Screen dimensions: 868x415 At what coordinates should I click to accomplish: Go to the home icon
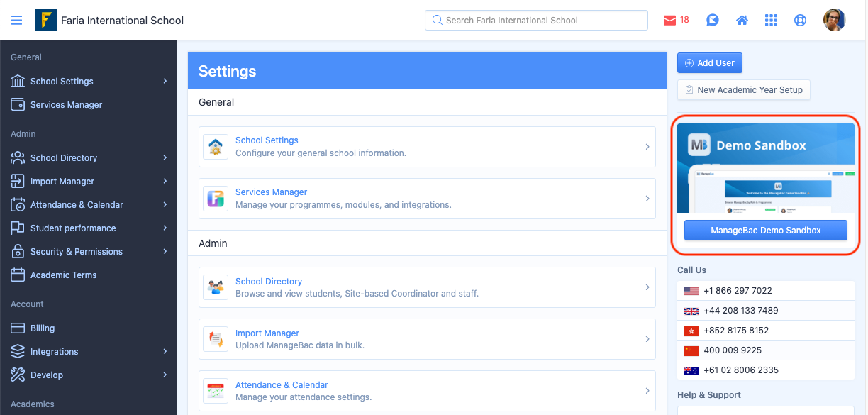coord(742,21)
